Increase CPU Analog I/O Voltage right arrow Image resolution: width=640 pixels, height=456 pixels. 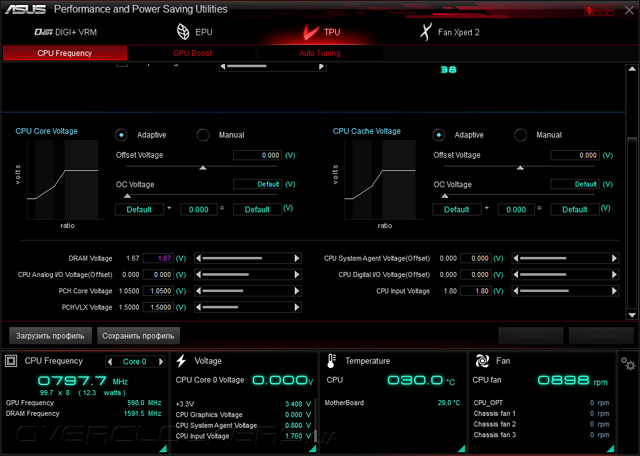click(297, 274)
